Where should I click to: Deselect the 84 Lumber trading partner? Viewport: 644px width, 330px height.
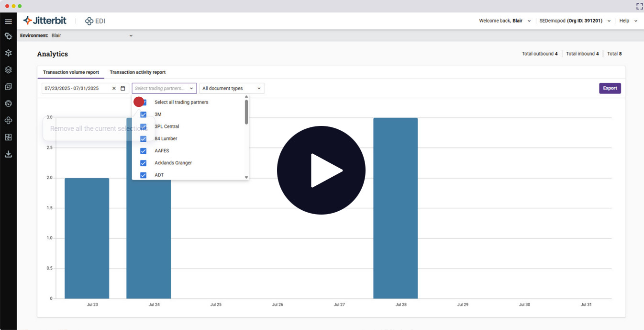(143, 138)
